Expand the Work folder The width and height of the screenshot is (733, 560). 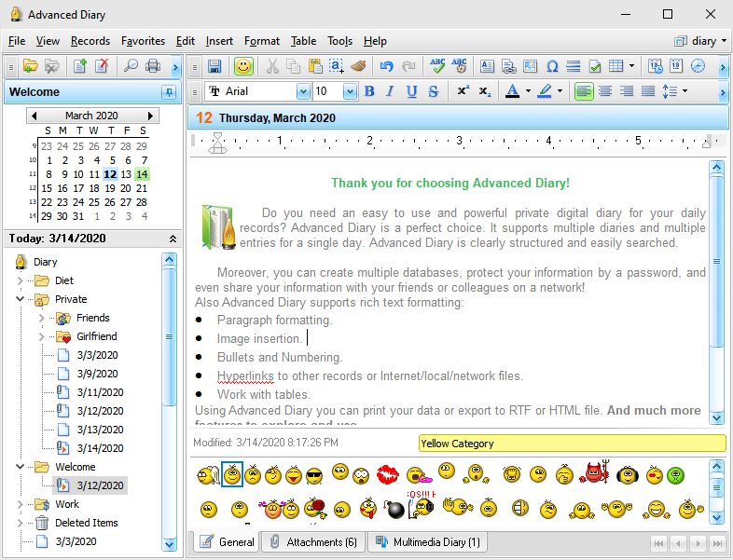20,504
